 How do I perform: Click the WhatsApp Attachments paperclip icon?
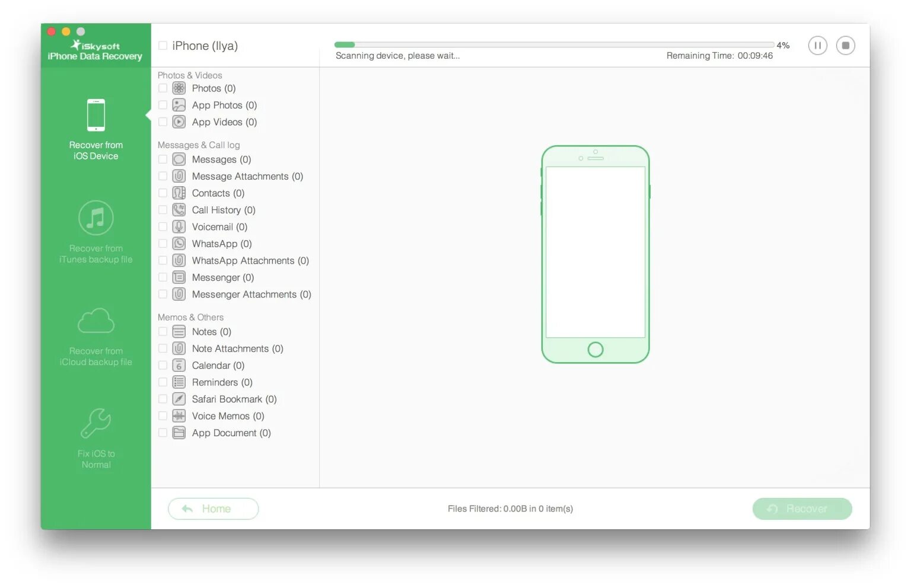coord(179,261)
